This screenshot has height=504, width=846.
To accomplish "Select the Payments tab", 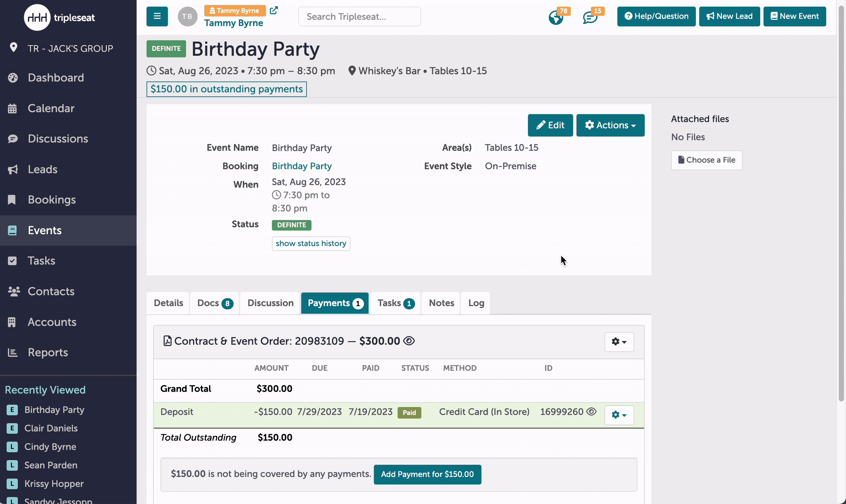I will pyautogui.click(x=335, y=303).
